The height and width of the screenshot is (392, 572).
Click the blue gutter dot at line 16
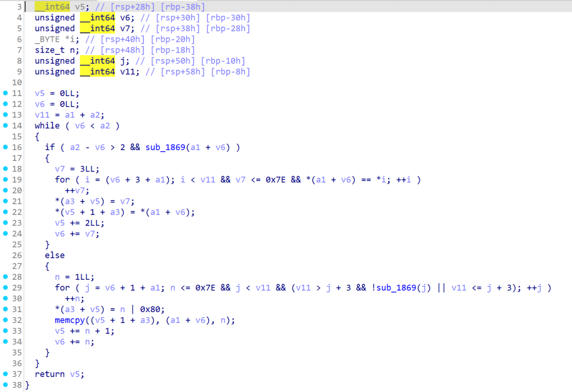[x=6, y=147]
